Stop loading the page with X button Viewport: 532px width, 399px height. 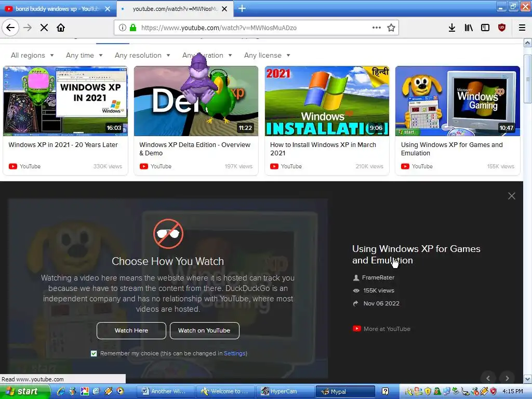[x=44, y=28]
